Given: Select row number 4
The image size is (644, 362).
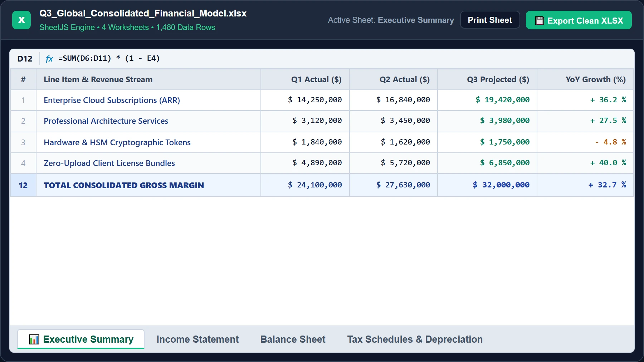Looking at the screenshot, I should tap(23, 163).
